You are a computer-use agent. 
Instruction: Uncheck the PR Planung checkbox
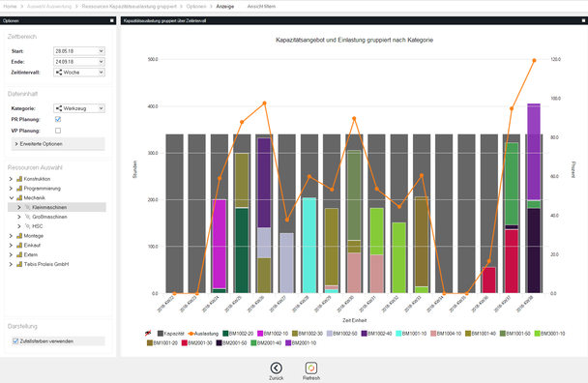click(58, 119)
